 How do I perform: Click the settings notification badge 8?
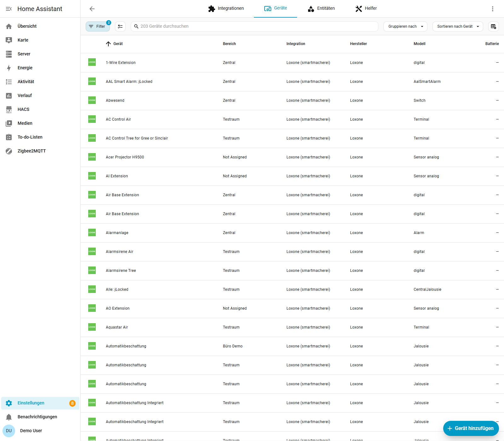click(x=72, y=403)
